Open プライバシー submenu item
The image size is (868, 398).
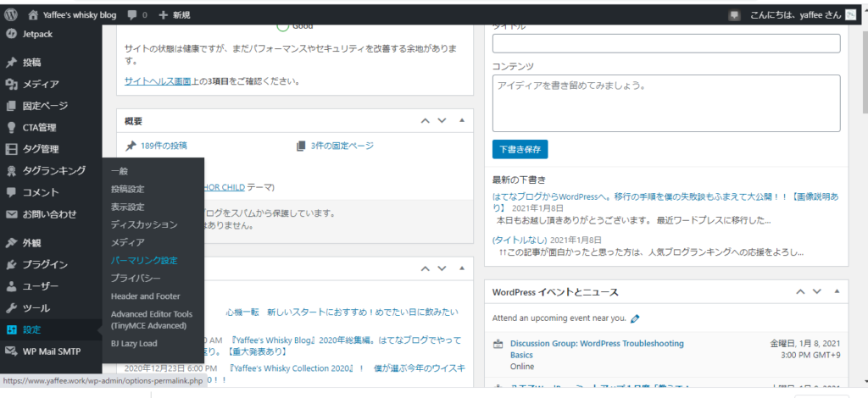(136, 278)
